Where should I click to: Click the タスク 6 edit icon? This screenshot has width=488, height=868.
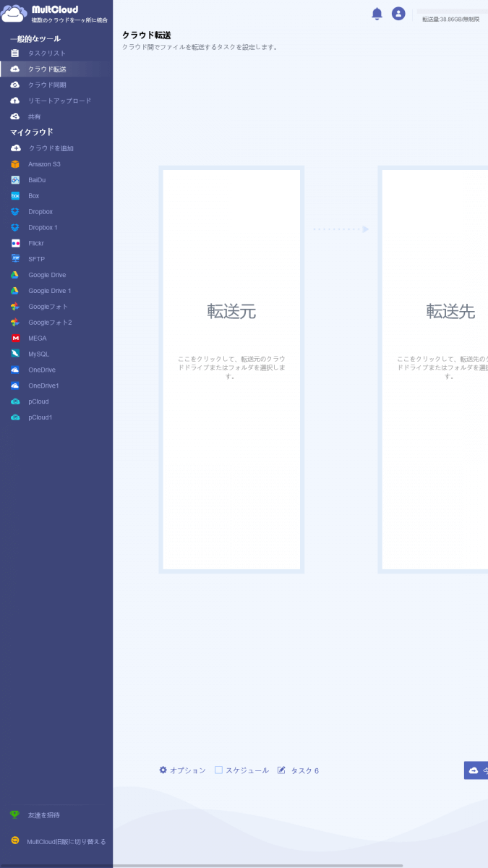(x=282, y=770)
